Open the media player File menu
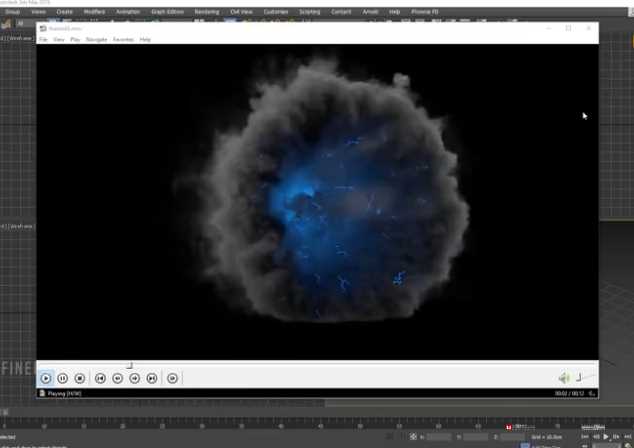This screenshot has width=634, height=448. point(43,39)
